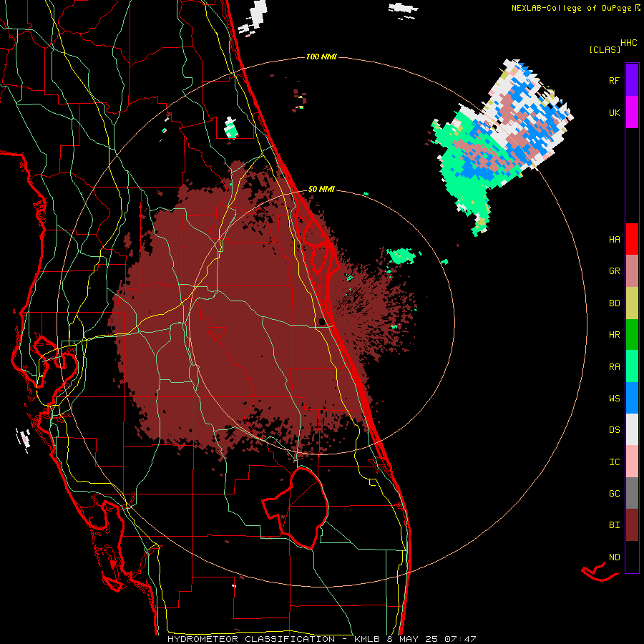Click the HHC product label
The image size is (644, 644).
629,43
